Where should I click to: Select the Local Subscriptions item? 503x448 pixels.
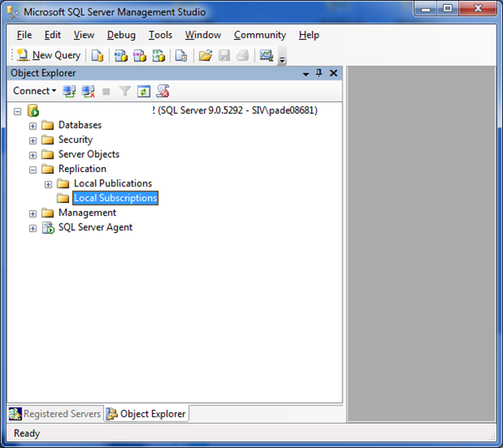click(x=116, y=198)
